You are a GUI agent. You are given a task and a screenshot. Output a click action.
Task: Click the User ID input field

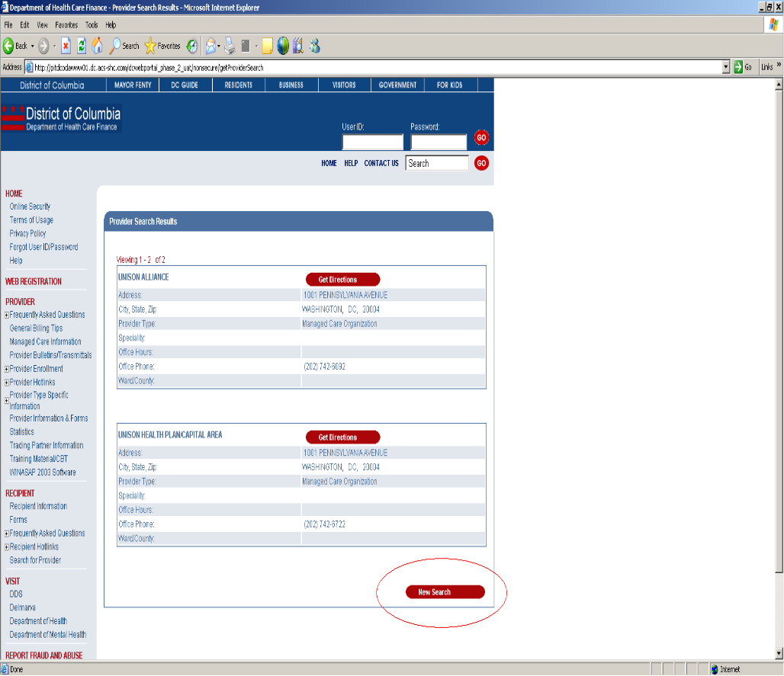tap(372, 142)
